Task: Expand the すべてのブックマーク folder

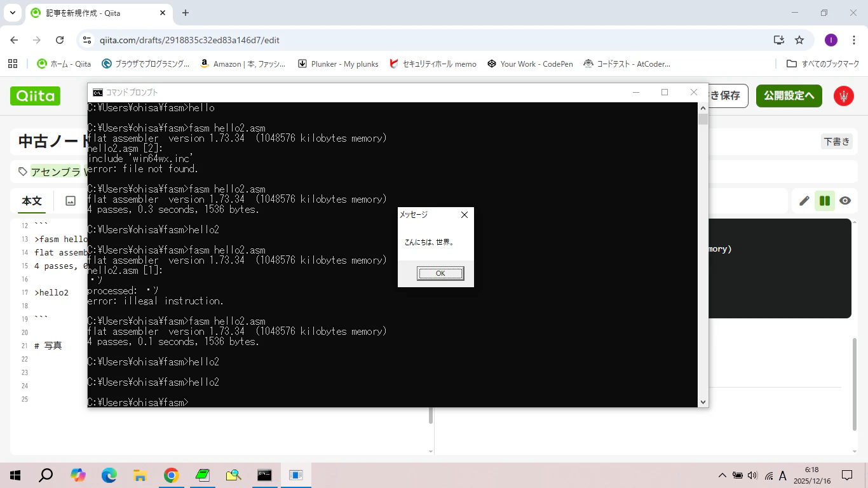Action: [x=823, y=64]
